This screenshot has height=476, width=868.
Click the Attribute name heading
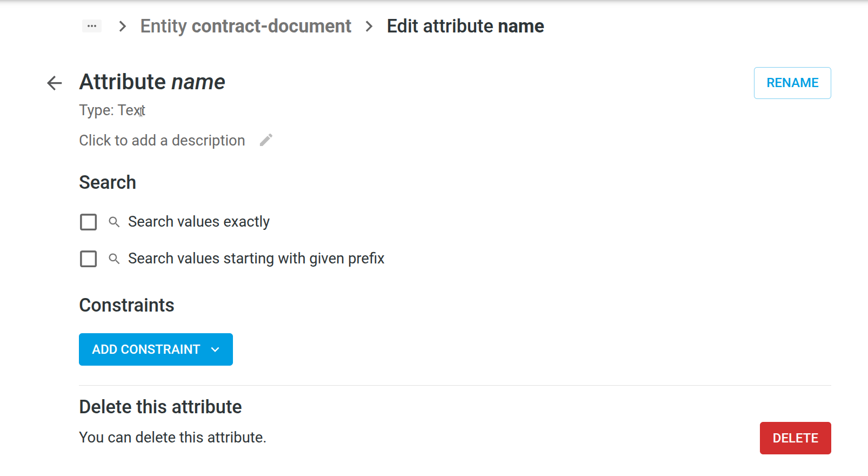[x=152, y=82]
